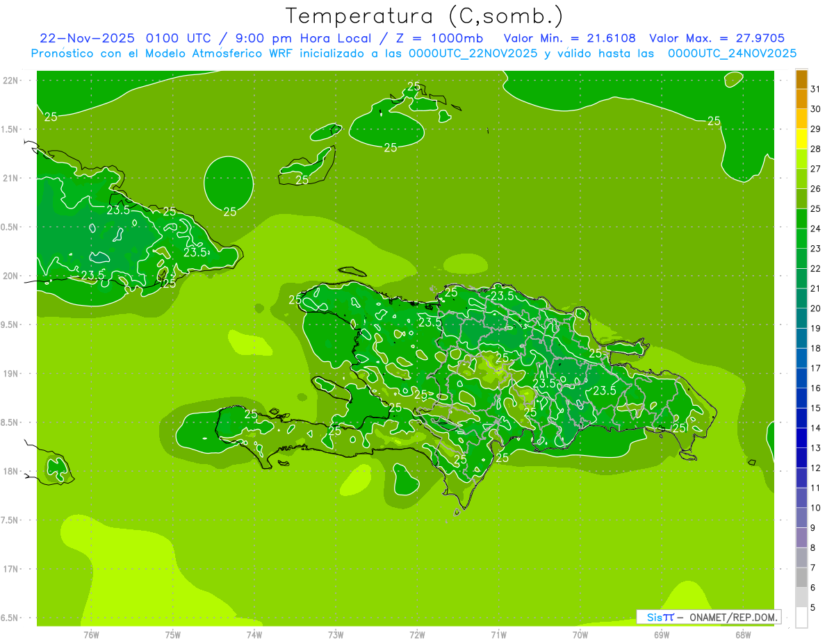The image size is (834, 644).
Task: Click the title "Temperatura (C,somb.)"
Action: pos(425,16)
